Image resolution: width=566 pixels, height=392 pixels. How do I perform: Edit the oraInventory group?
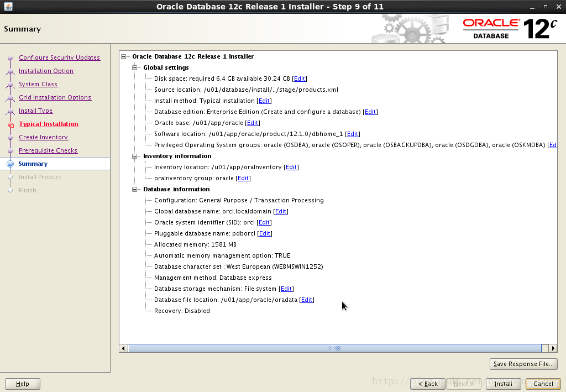243,179
